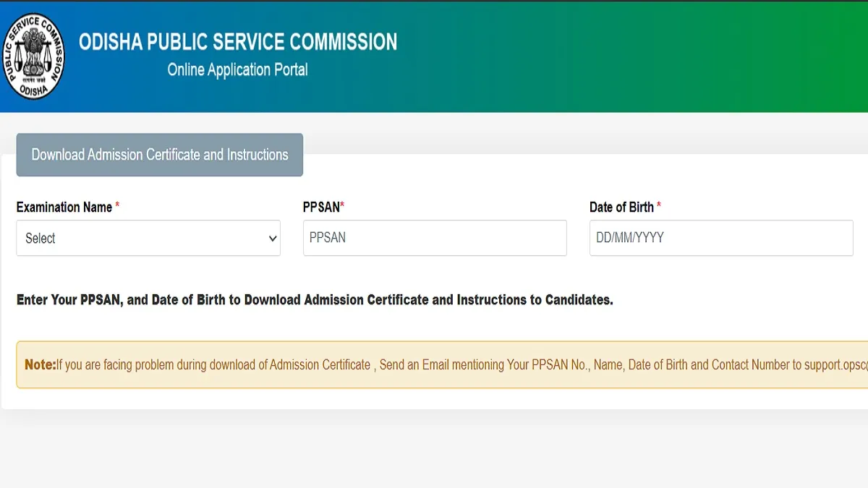Click the "PPSAN" field label
Screen dimensions: 868x488
coord(321,207)
